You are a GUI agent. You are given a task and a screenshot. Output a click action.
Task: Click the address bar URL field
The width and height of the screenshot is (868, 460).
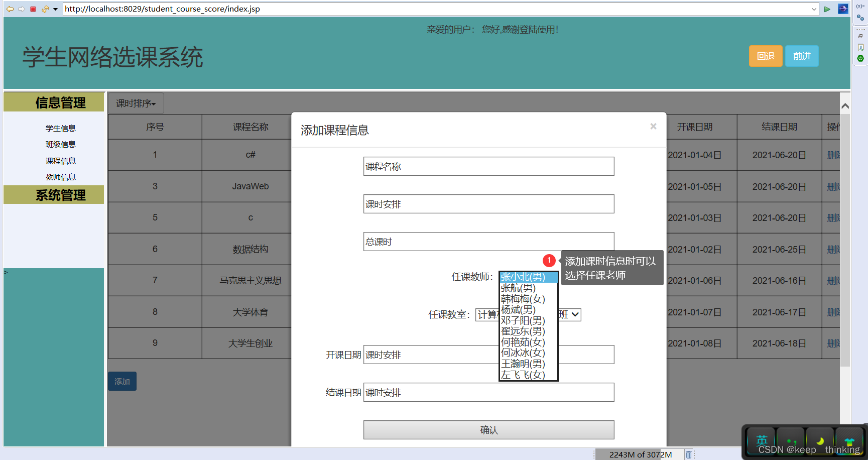pos(436,9)
